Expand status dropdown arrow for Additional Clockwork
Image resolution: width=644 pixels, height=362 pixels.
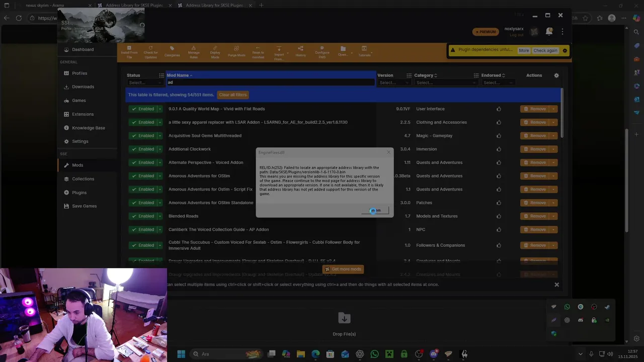(x=160, y=149)
